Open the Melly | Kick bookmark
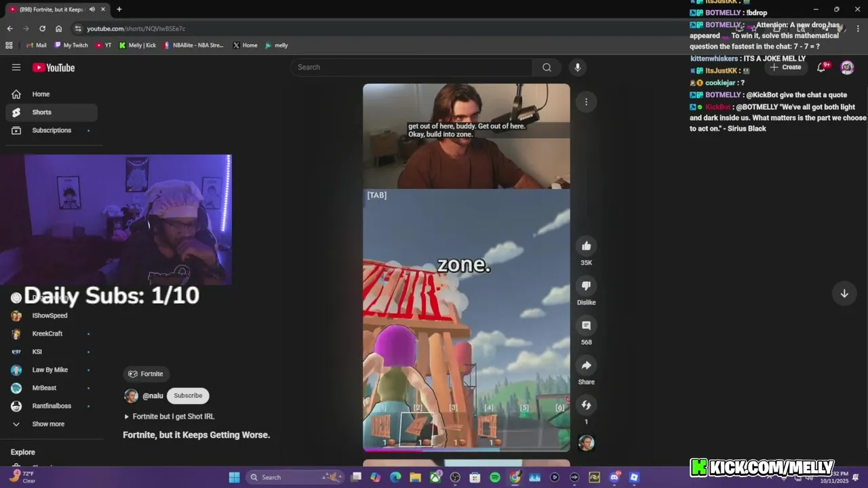Viewport: 868px width, 488px height. coord(137,45)
